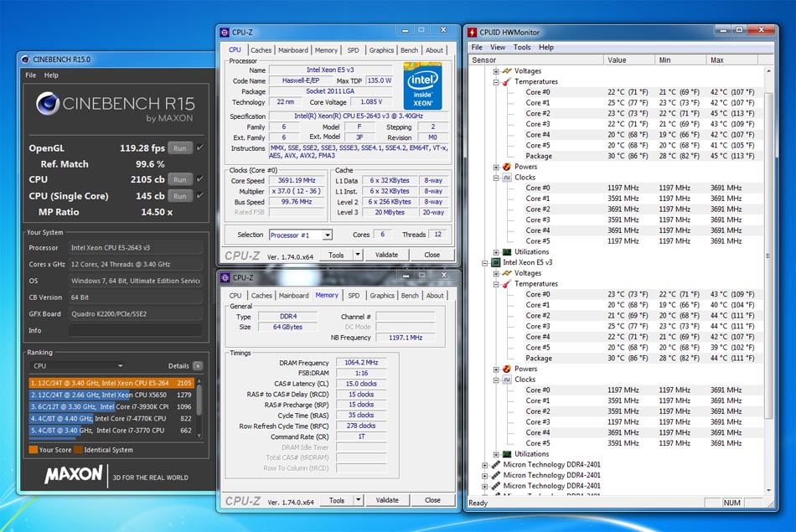Select the Intel Xeon CPU X5650 ranking entry
The width and height of the screenshot is (796, 532).
(x=111, y=395)
